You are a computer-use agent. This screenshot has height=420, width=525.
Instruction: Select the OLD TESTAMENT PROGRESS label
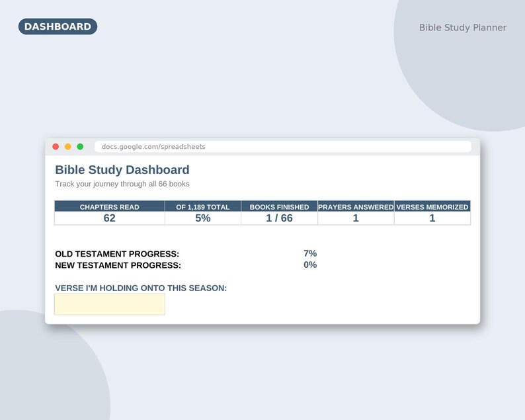117,254
